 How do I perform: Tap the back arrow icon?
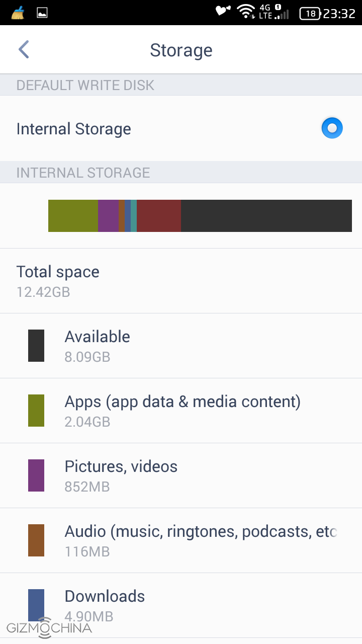coord(24,50)
